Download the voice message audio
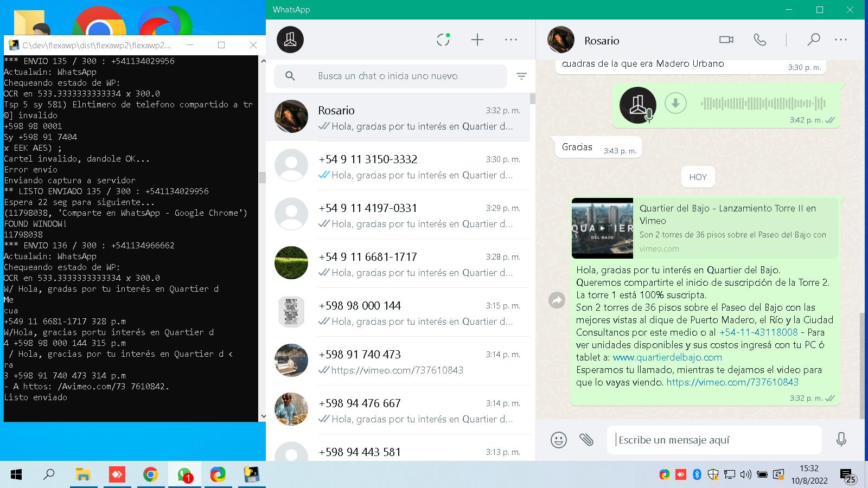The height and width of the screenshot is (488, 868). 675,103
